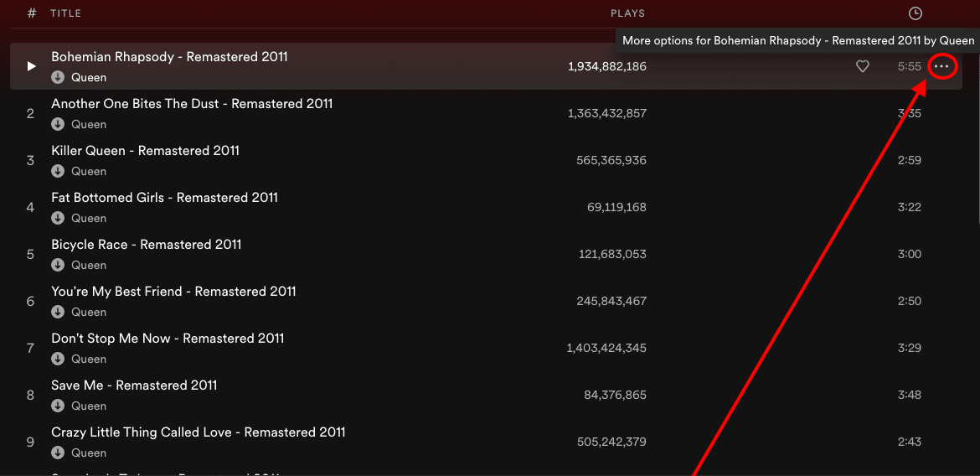
Task: Click the 3:48 duration of Save Me
Action: (910, 395)
